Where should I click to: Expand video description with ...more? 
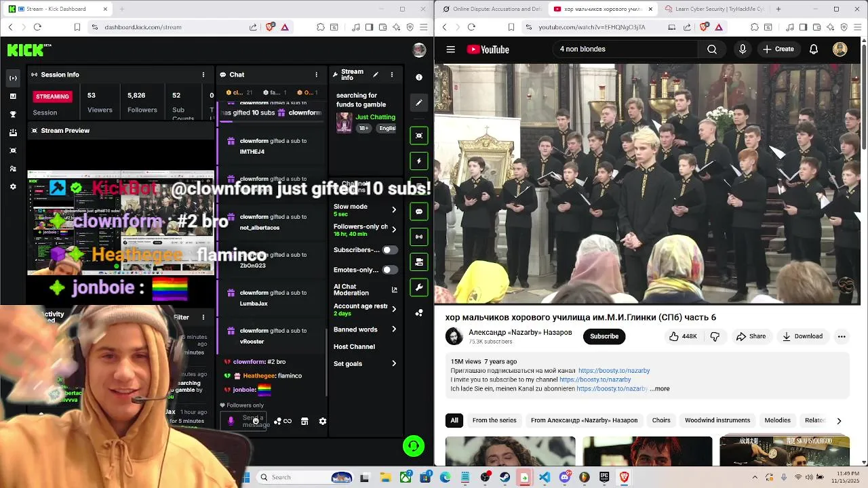tap(659, 389)
